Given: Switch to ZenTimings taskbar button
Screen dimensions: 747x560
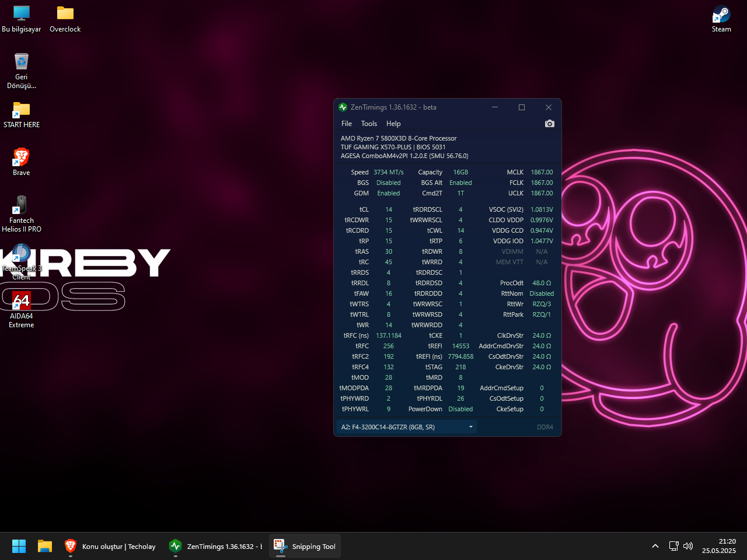Looking at the screenshot, I should click(x=215, y=547).
